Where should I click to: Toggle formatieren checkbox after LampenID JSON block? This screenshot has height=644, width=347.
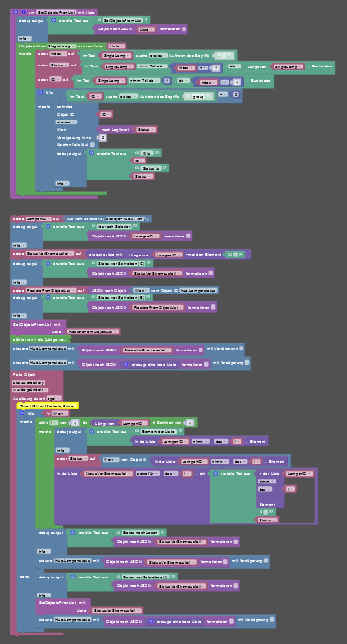188,237
